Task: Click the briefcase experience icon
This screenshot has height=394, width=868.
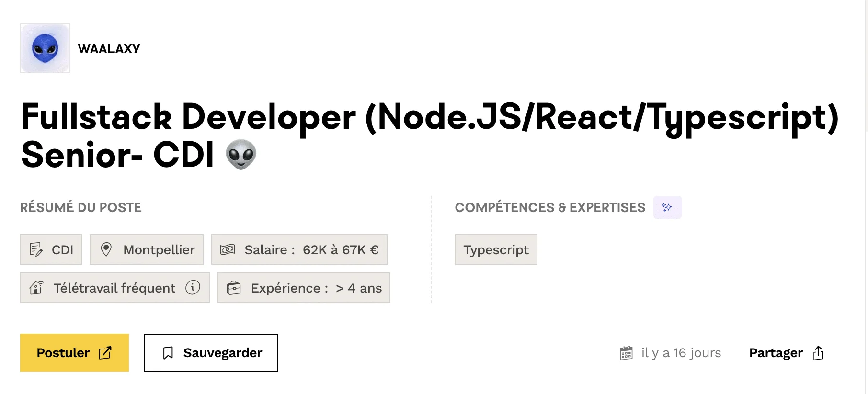Action: pyautogui.click(x=234, y=288)
